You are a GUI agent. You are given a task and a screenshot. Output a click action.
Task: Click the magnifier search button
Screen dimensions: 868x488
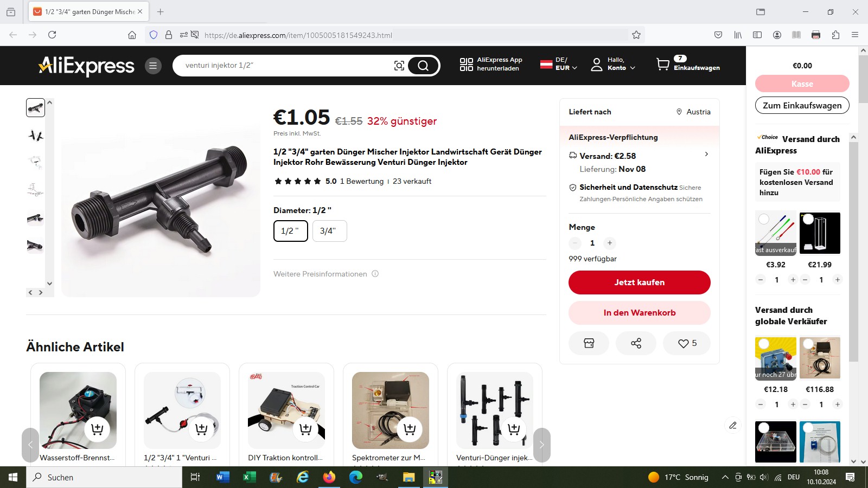[423, 66]
